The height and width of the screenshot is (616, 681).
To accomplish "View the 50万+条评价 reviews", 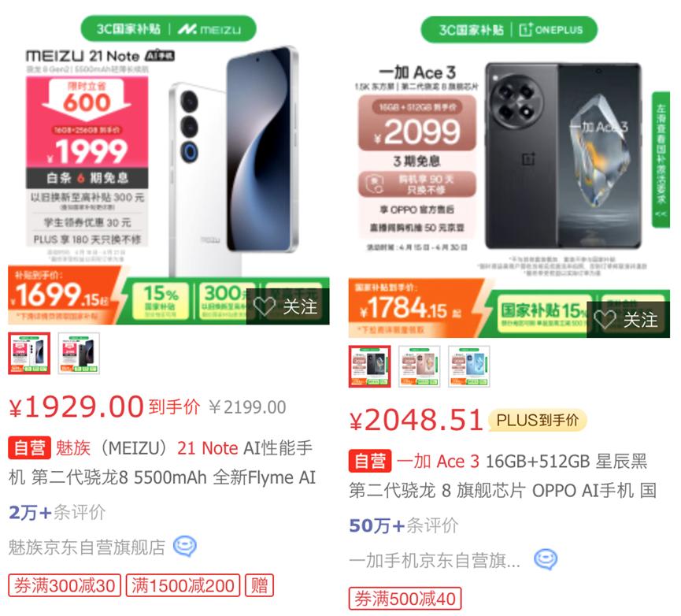I will (x=403, y=525).
